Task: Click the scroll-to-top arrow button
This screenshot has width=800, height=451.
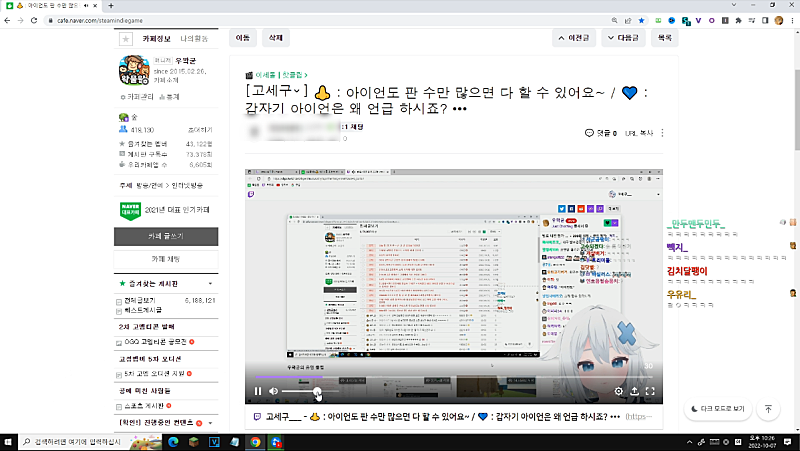Action: 768,409
